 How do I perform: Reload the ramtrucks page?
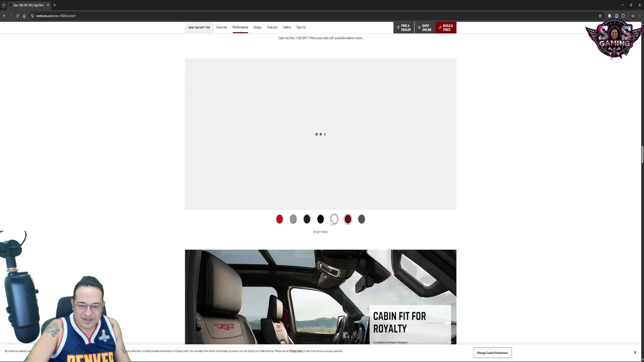(17, 16)
